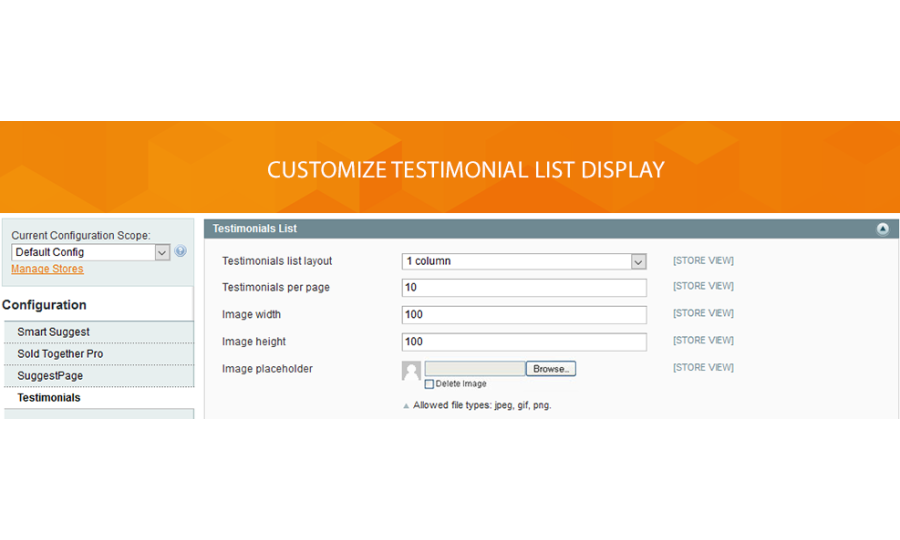Click the image placeholder file path box
Screen dimensions: 900x540
tap(475, 369)
